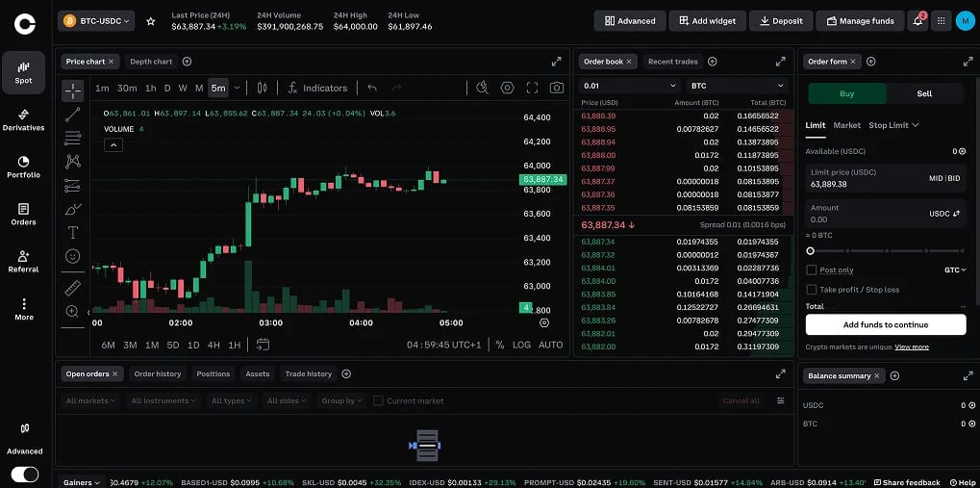This screenshot has width=980, height=488.
Task: Toggle percent scale on chart
Action: pyautogui.click(x=500, y=345)
